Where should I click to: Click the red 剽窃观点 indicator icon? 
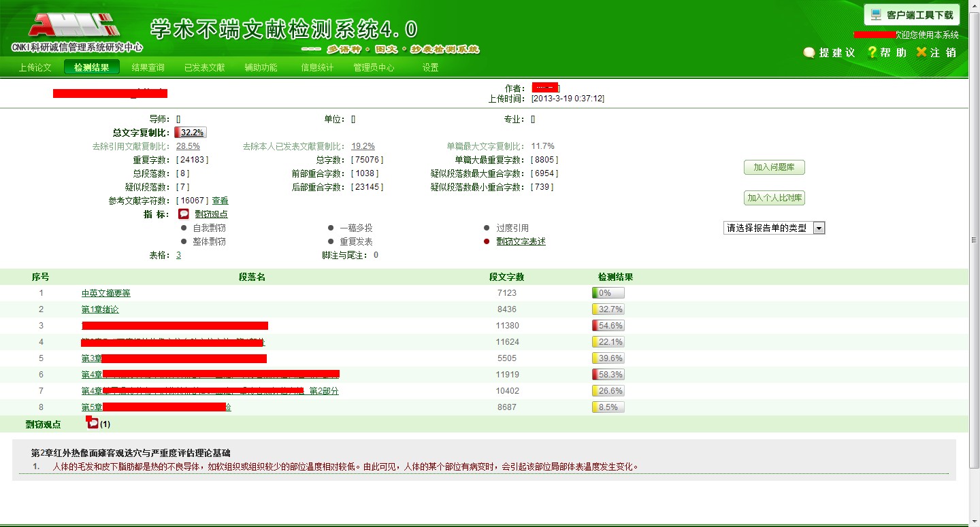pos(184,214)
